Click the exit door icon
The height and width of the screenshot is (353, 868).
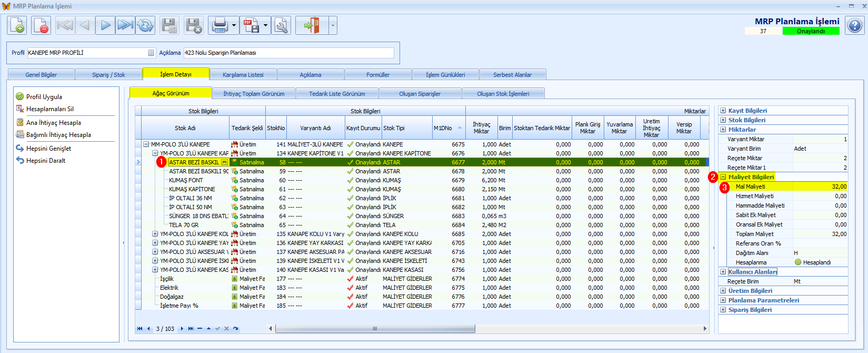pyautogui.click(x=312, y=25)
